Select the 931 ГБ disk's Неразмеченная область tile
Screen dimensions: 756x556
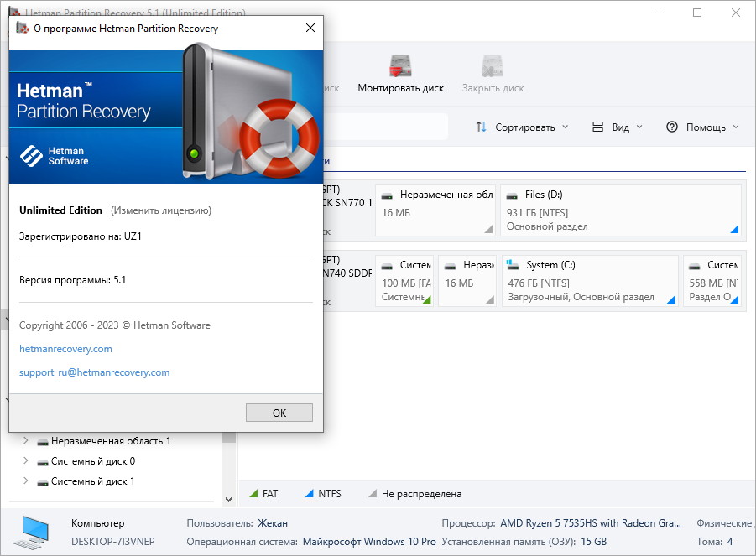pos(435,210)
